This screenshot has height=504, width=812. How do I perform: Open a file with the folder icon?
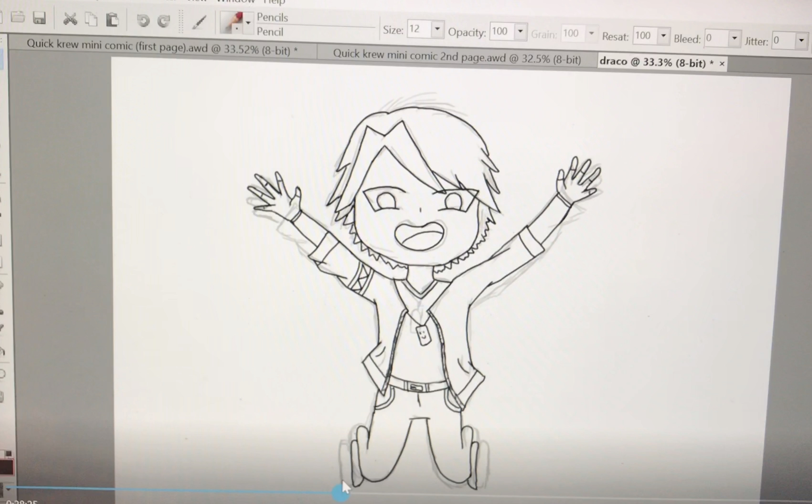18,17
